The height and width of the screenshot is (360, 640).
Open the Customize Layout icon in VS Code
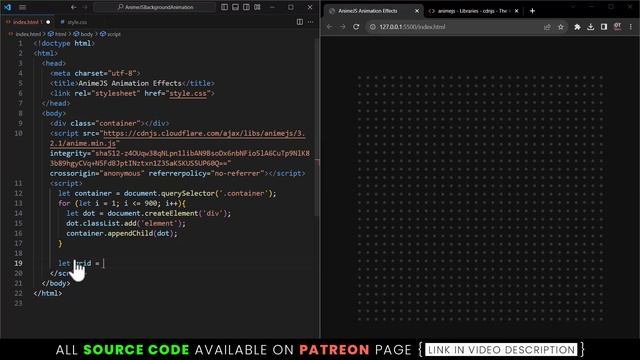[258, 7]
